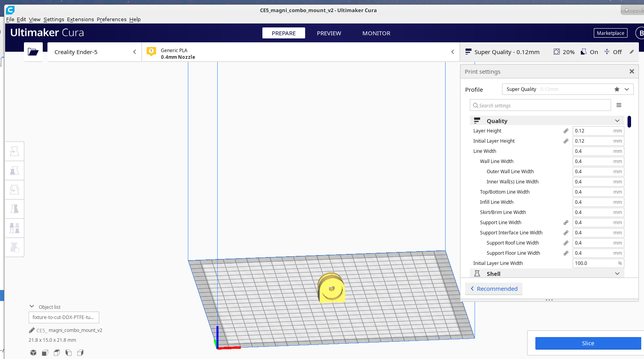
Task: Click link icon beside Support Interface Line Width
Action: [x=566, y=233]
